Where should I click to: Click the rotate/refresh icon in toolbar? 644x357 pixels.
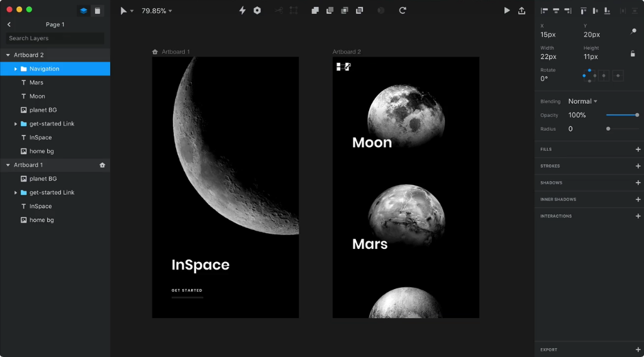click(402, 11)
